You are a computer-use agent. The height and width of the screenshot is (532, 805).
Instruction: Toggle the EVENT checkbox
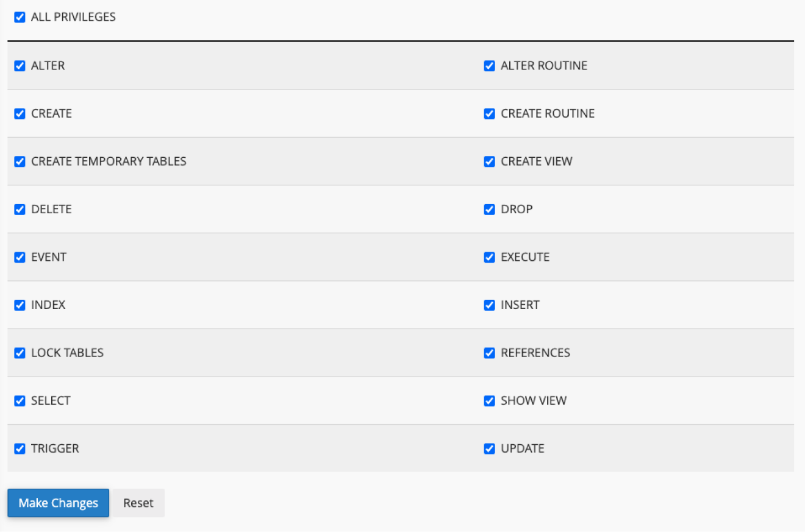20,257
